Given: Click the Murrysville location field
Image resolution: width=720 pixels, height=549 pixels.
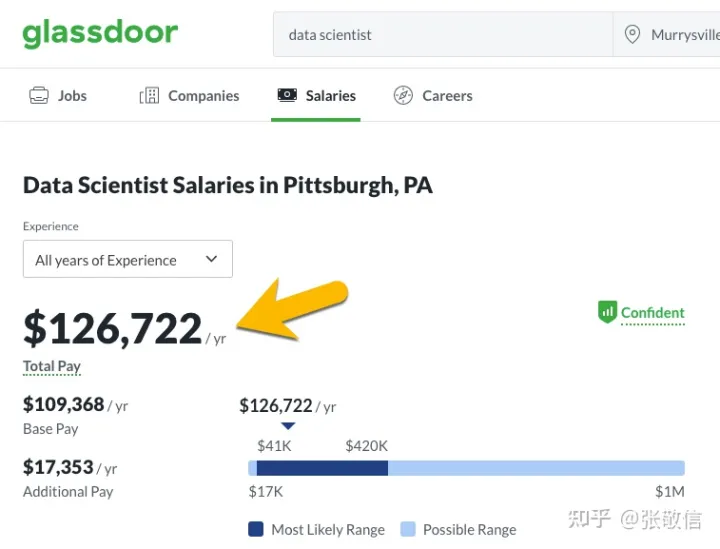Looking at the screenshot, I should pos(667,34).
